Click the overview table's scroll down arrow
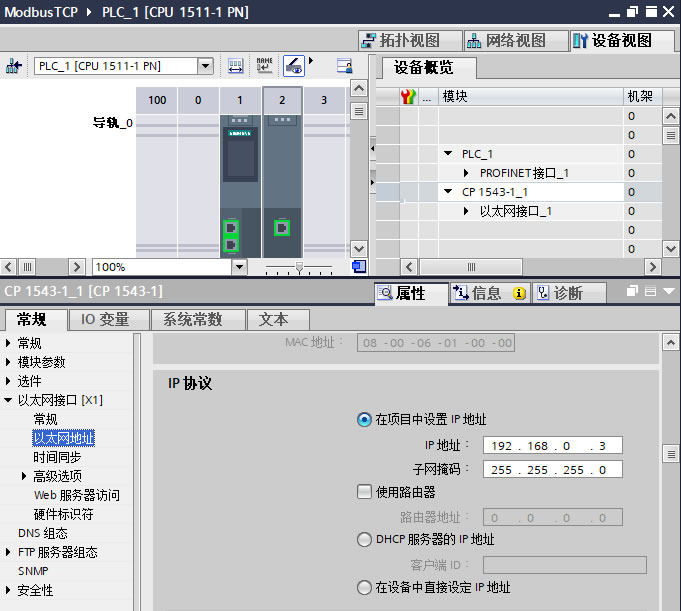 coord(671,249)
